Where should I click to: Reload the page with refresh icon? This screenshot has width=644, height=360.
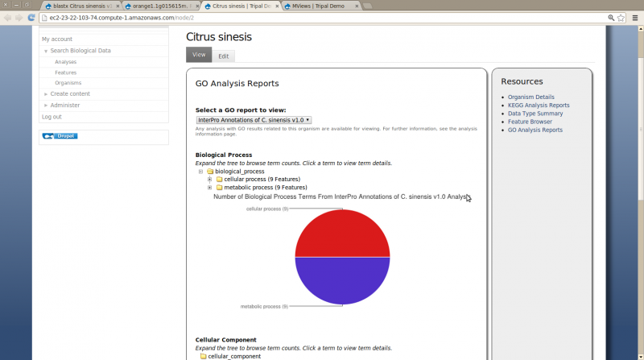(x=31, y=18)
